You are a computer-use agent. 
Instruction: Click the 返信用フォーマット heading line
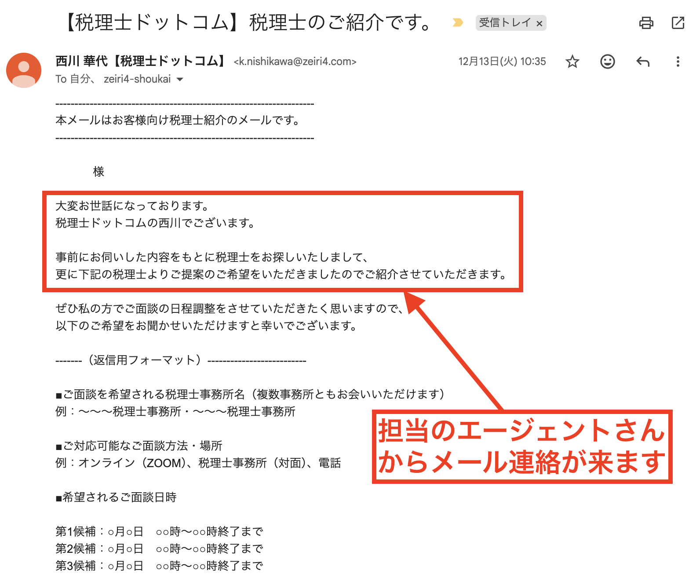pyautogui.click(x=181, y=360)
